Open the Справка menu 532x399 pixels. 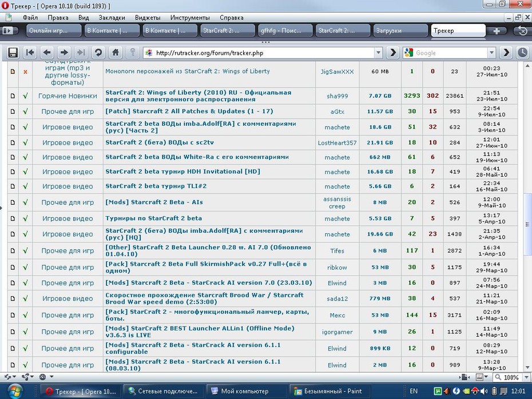point(232,18)
